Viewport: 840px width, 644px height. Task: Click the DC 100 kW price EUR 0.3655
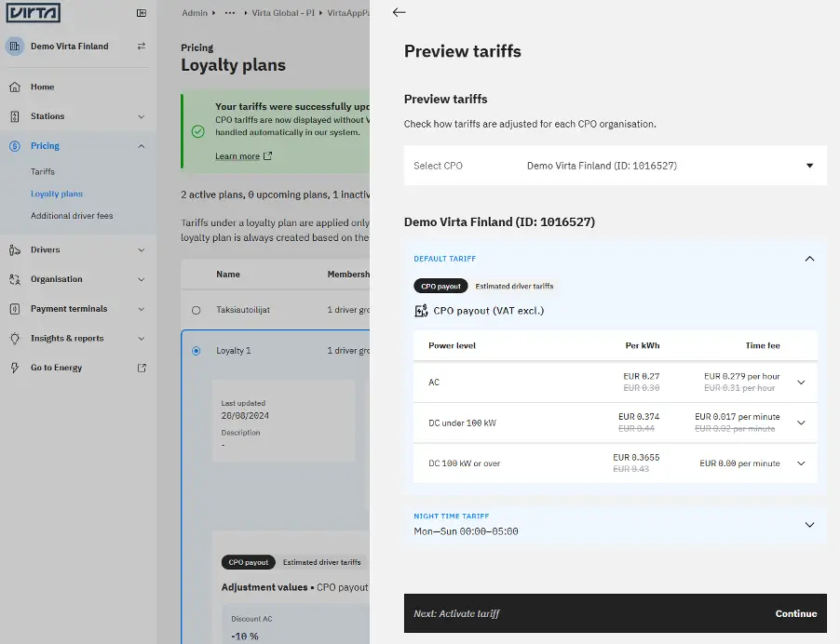(x=636, y=458)
